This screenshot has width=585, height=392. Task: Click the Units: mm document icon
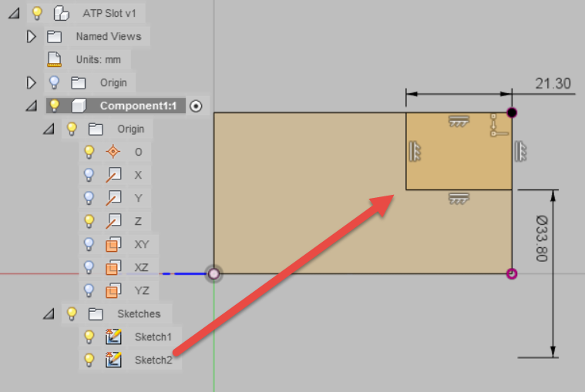[55, 59]
